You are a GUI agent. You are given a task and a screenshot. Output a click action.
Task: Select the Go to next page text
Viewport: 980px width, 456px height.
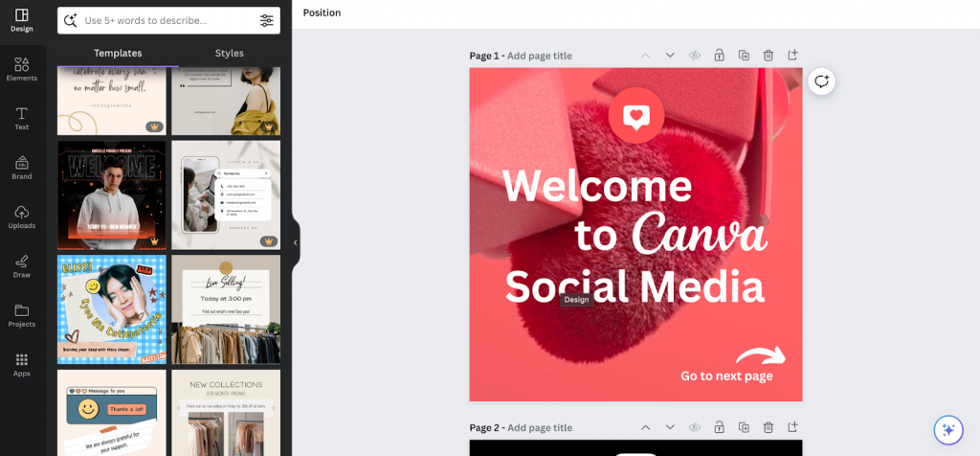pos(726,376)
